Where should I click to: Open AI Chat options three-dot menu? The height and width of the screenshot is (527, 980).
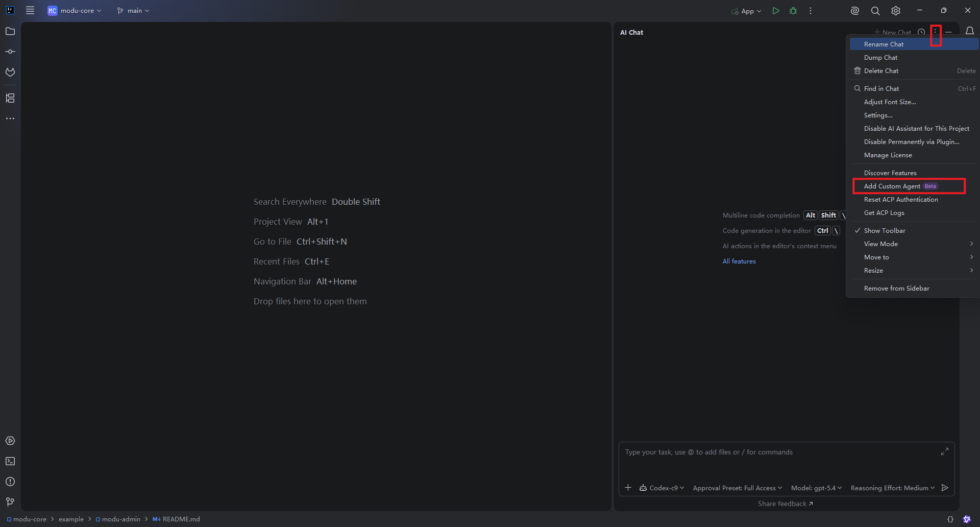[x=935, y=32]
